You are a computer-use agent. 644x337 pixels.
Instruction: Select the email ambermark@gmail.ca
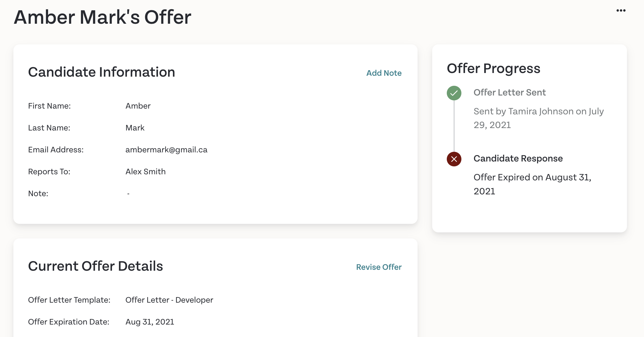pos(166,150)
